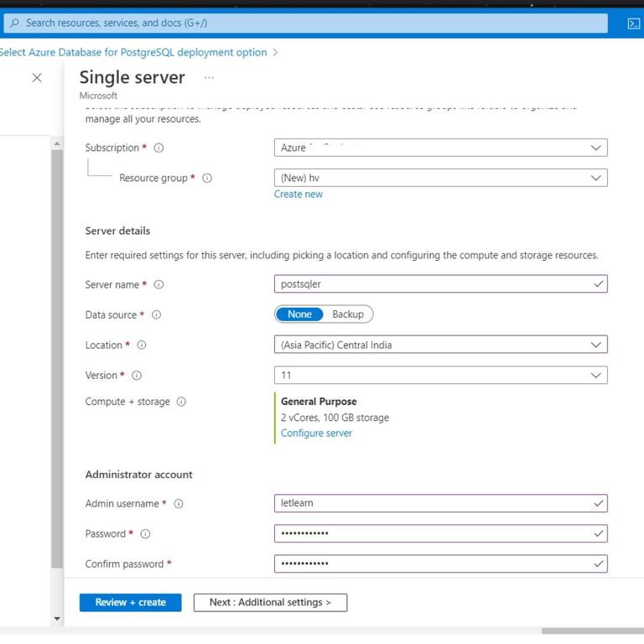
Task: Open the PostgreSQL deployment option breadcrumb
Action: coord(133,53)
